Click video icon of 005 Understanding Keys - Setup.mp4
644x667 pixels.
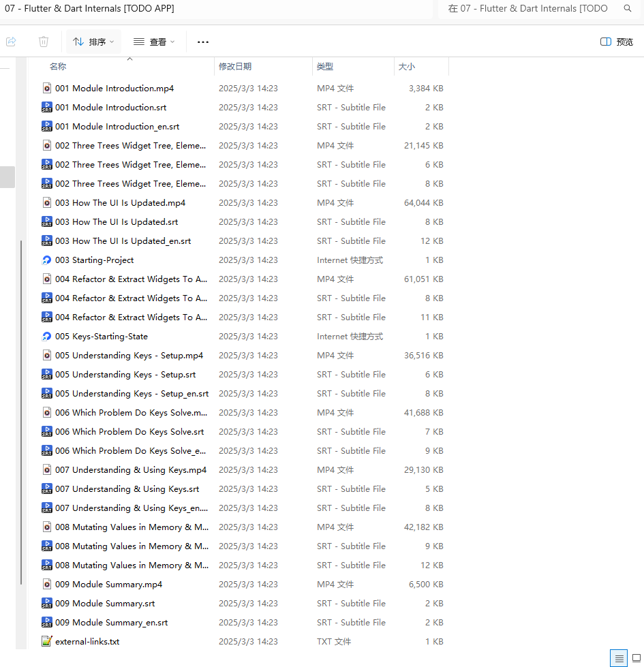(47, 355)
